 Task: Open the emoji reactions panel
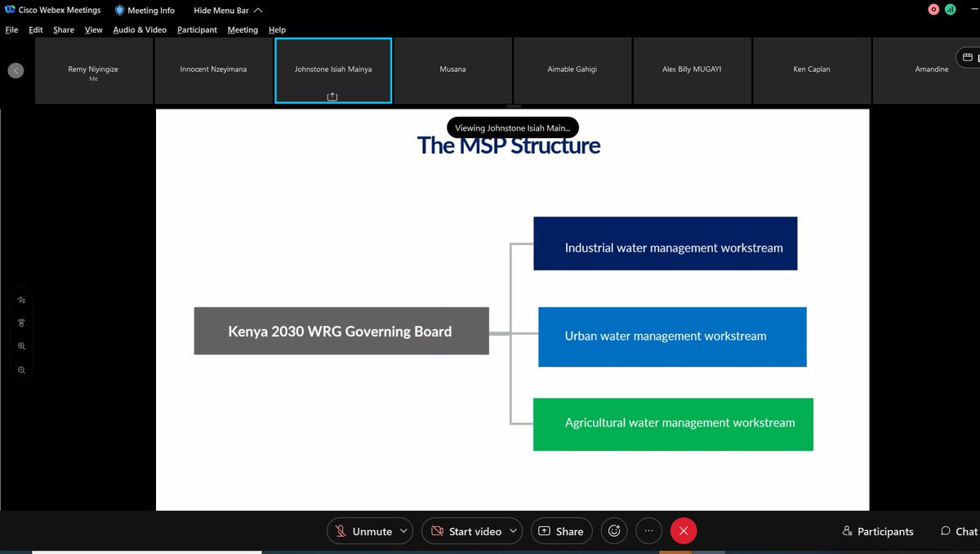coord(613,531)
